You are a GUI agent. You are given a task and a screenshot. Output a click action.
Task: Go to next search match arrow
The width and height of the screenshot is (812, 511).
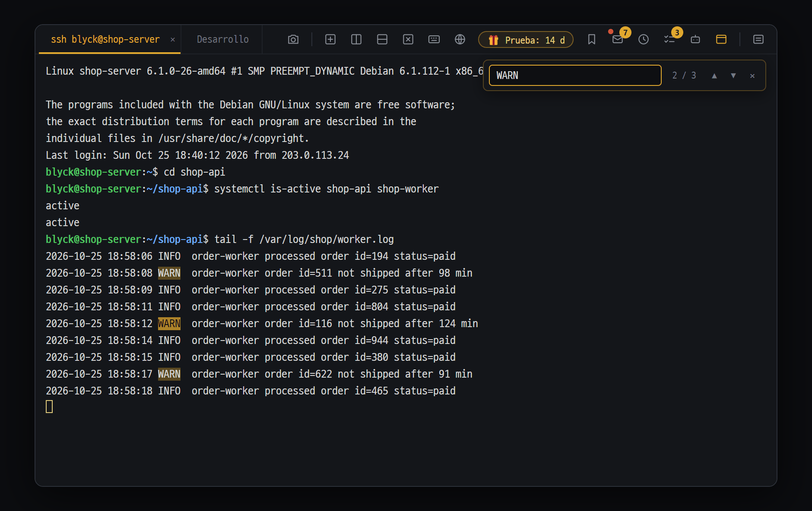pyautogui.click(x=733, y=76)
